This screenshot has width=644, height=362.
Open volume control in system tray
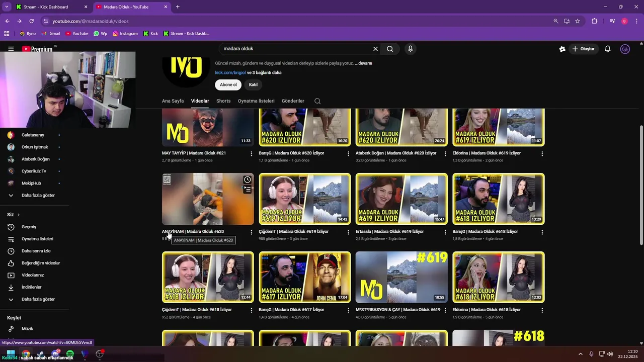(610, 354)
